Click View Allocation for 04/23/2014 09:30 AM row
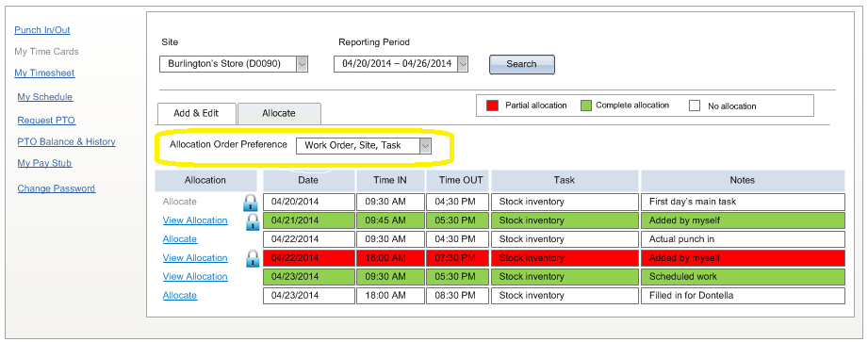The width and height of the screenshot is (868, 342). tap(195, 277)
